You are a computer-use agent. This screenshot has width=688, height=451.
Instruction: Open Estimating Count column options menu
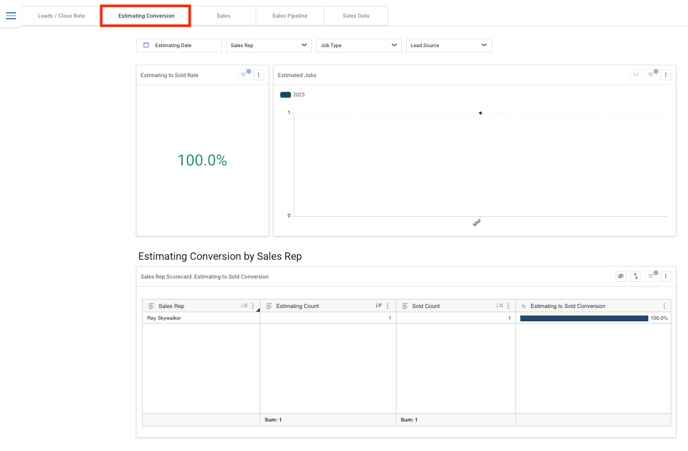[x=387, y=306]
